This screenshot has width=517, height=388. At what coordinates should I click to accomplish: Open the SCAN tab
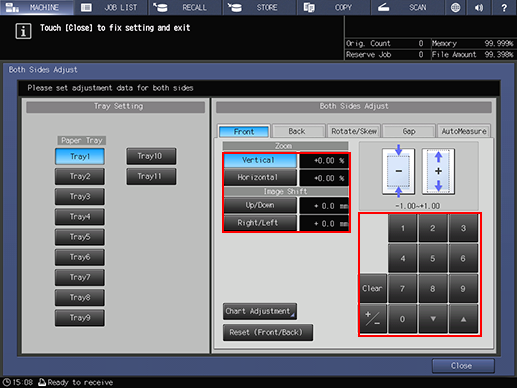point(408,7)
